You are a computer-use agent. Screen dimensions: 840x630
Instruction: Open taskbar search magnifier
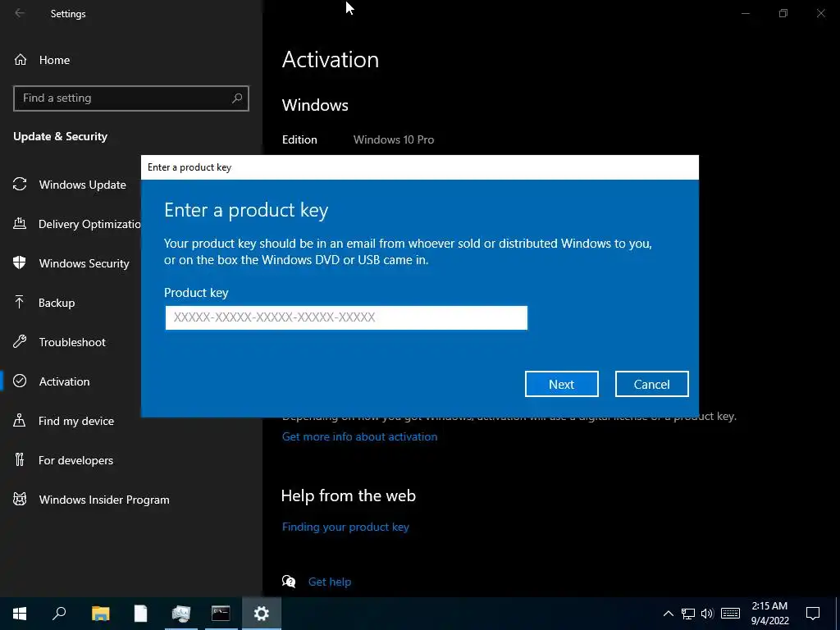(59, 614)
